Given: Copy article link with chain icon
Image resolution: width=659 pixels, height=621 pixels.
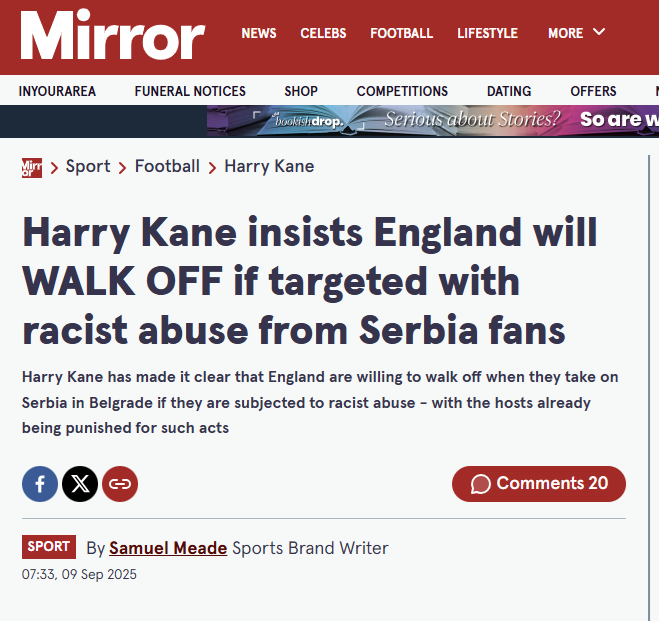Looking at the screenshot, I should (120, 484).
